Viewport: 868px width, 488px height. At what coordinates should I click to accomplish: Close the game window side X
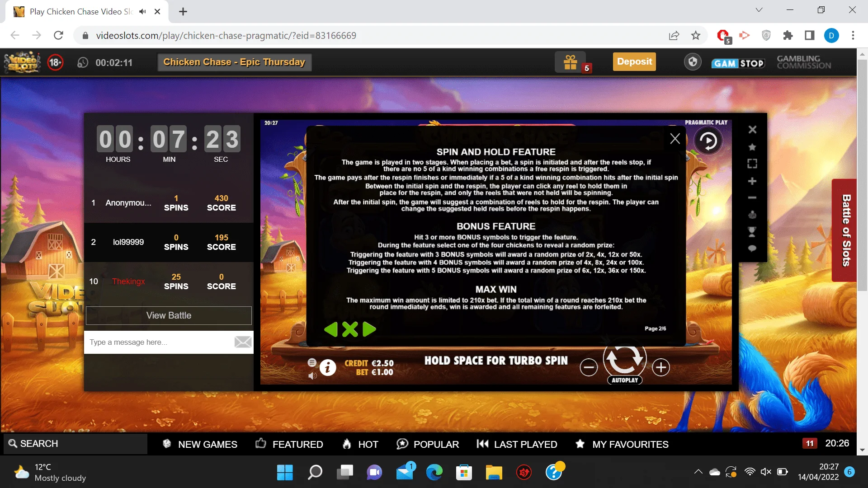[752, 130]
